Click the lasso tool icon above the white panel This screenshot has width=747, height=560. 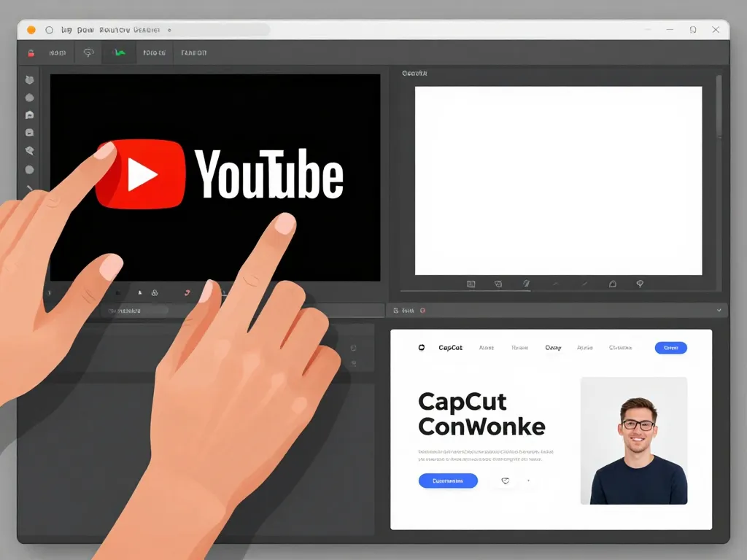(x=640, y=283)
